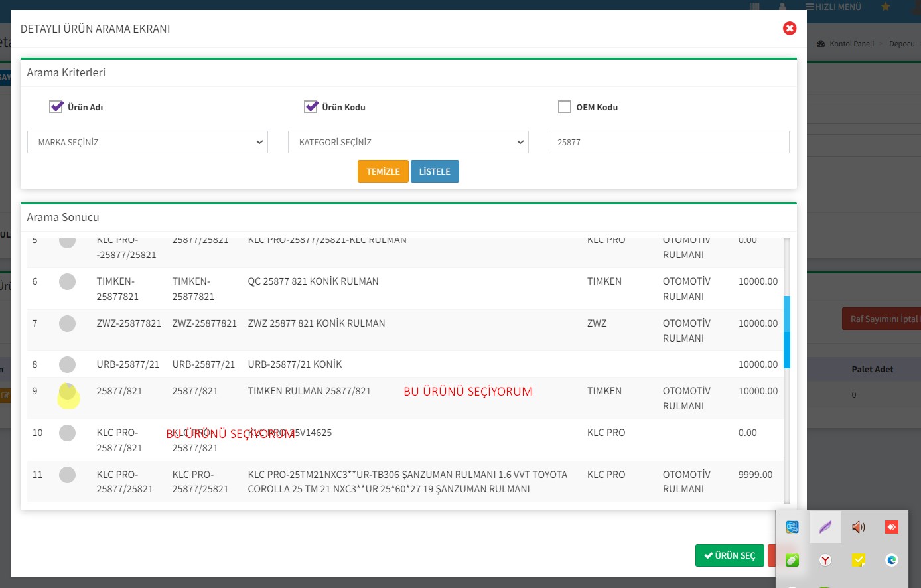Click the blue LİSTELE button

click(435, 171)
